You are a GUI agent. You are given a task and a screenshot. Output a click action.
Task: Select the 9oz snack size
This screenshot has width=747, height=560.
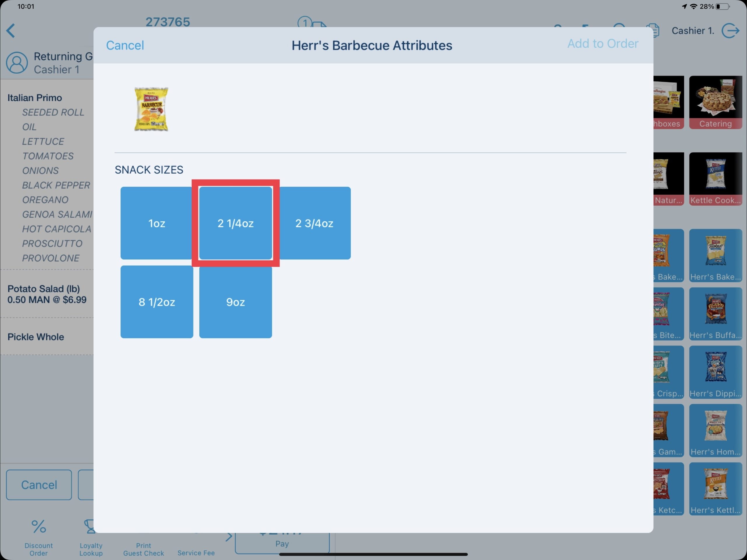click(235, 302)
